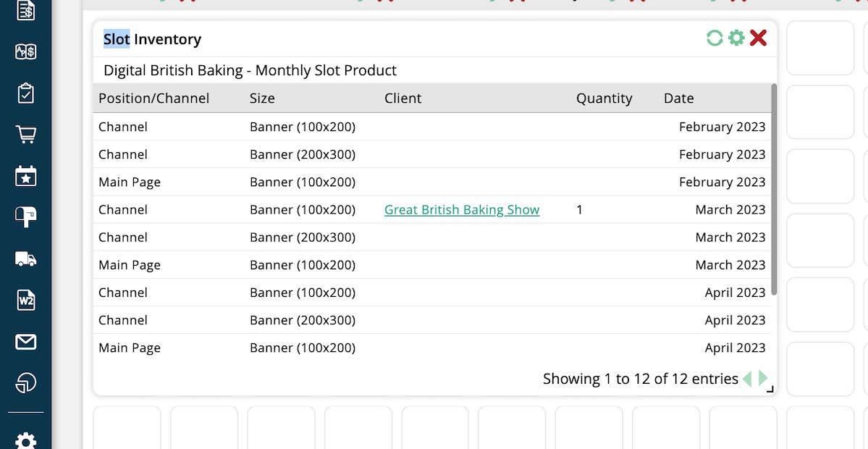The height and width of the screenshot is (449, 868).
Task: Open the delivery truck sidebar icon
Action: click(26, 259)
